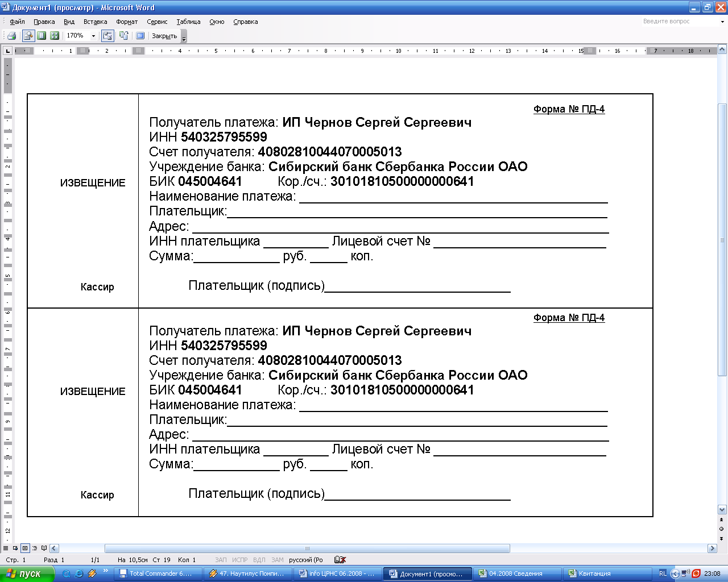Open the 170% zoom dropdown

click(x=93, y=36)
